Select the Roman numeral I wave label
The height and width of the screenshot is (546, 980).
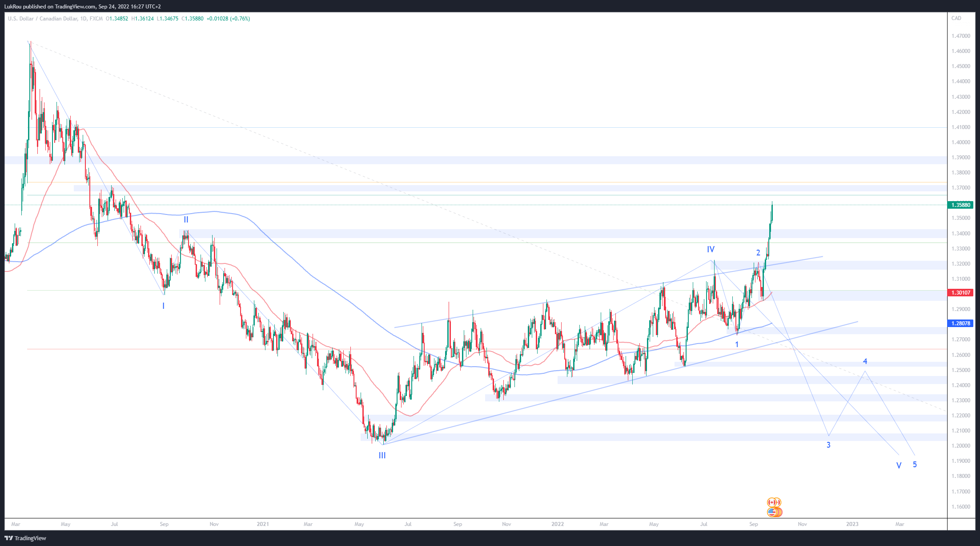click(x=163, y=306)
